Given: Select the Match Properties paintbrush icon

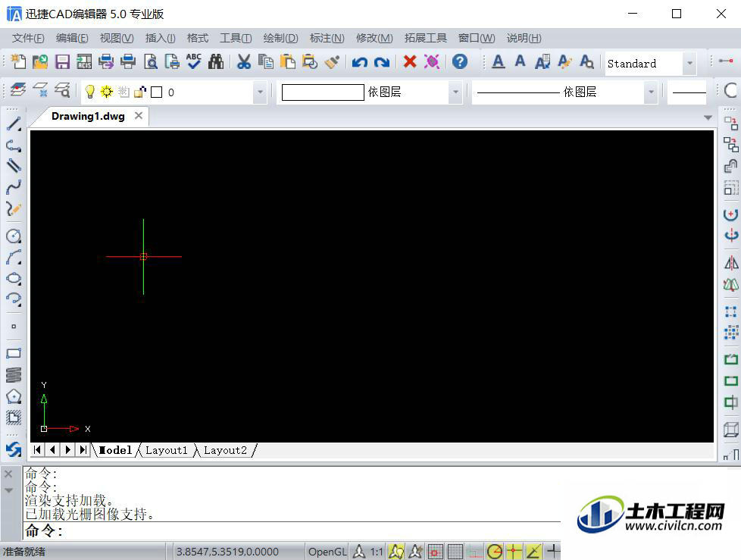Looking at the screenshot, I should (332, 61).
